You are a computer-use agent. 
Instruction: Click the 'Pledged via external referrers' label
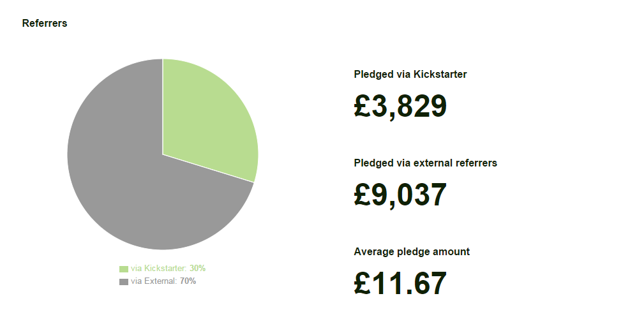point(426,163)
